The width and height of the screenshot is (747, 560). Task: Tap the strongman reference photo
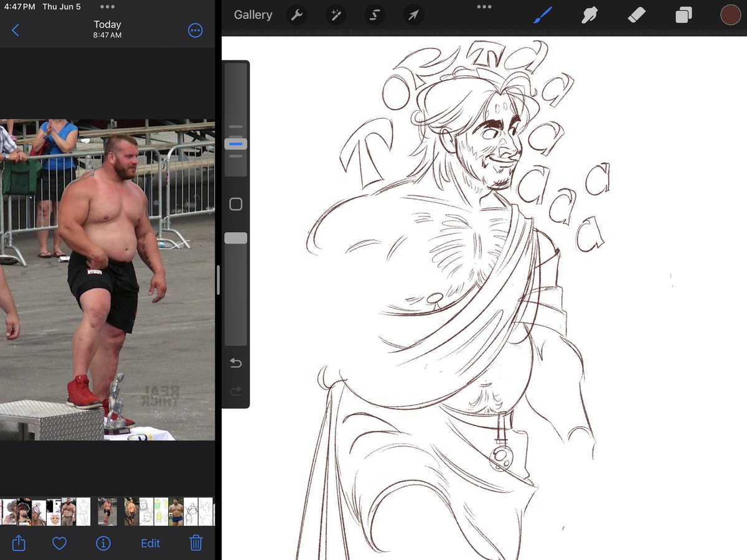[x=107, y=279]
